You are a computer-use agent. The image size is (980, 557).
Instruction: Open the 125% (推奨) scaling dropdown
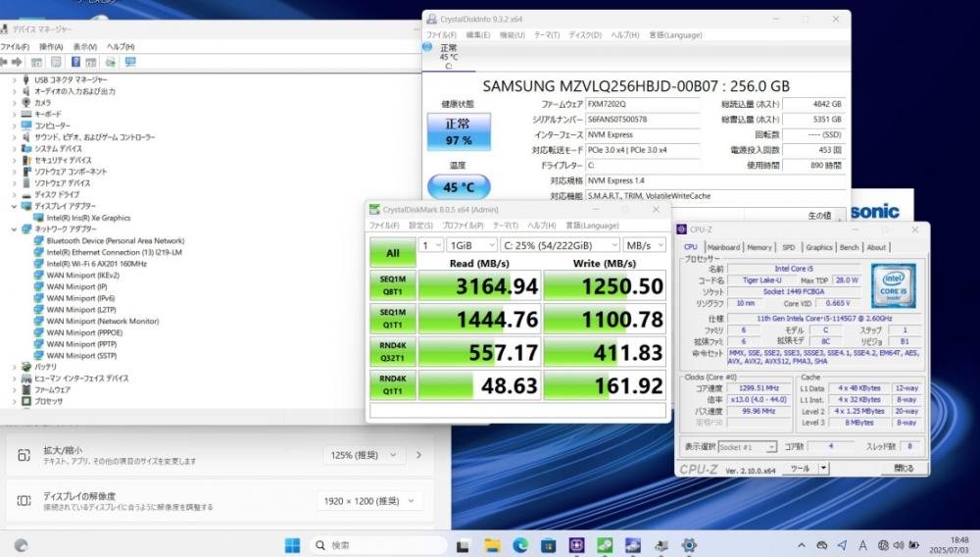[364, 455]
